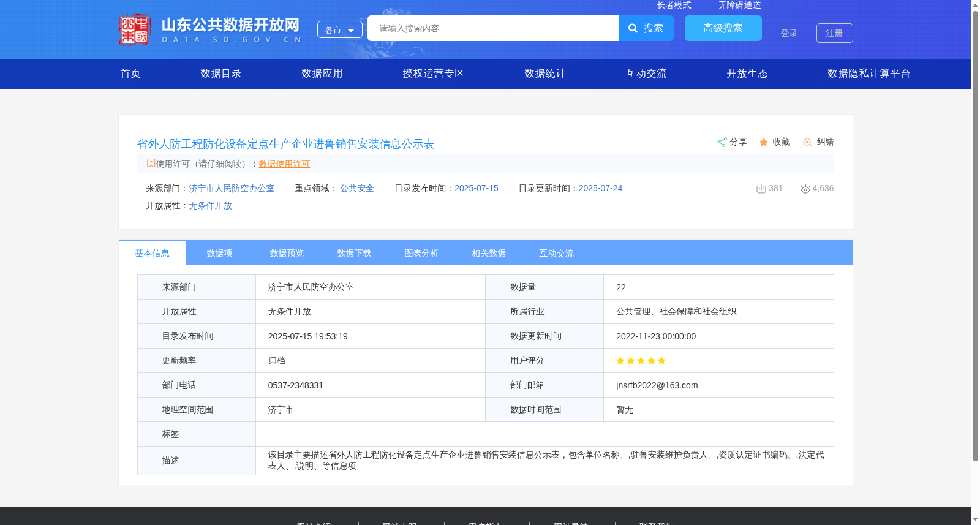Click the 目录更新时间 date 2025-07-24
Image resolution: width=980 pixels, height=525 pixels.
point(600,188)
